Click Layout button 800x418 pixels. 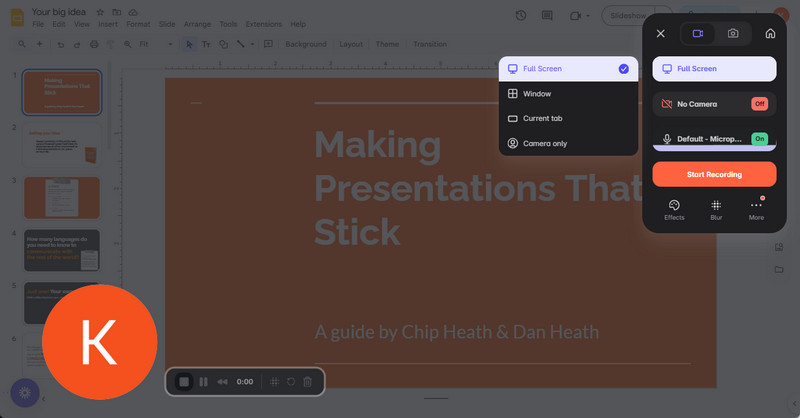coord(351,44)
